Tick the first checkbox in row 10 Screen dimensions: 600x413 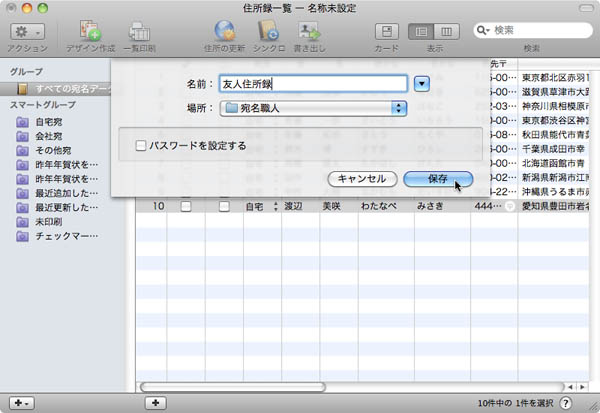coord(185,207)
